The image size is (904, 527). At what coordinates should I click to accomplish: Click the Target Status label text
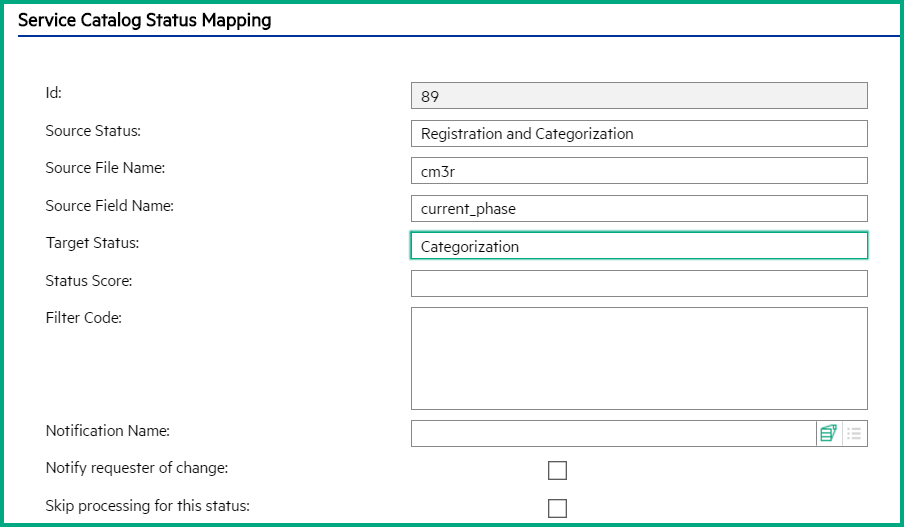click(x=92, y=243)
